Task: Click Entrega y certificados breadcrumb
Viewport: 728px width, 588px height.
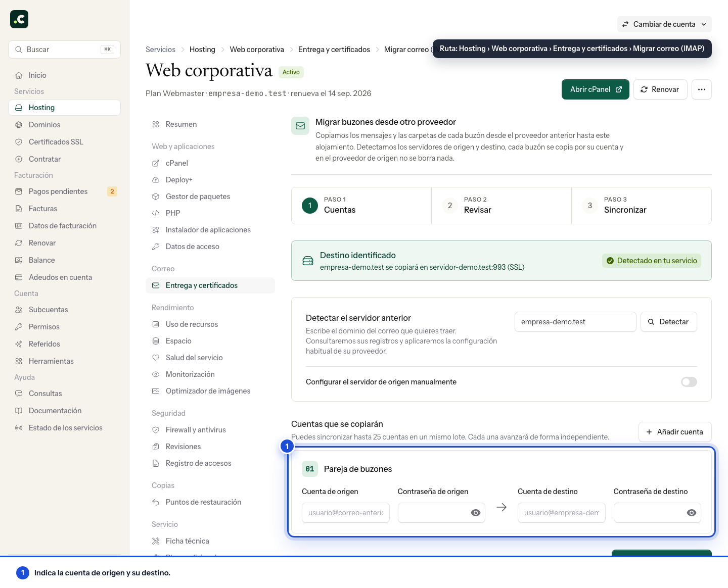Action: [x=334, y=50]
